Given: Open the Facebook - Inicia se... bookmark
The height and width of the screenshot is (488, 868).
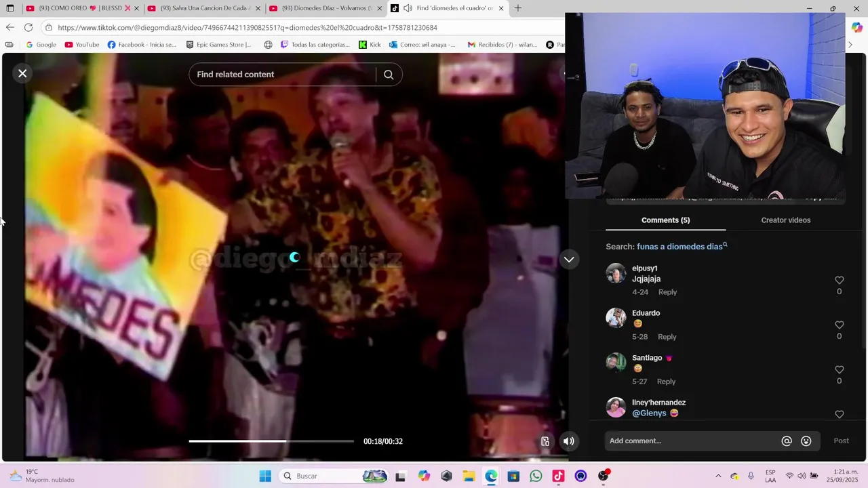Looking at the screenshot, I should [142, 45].
